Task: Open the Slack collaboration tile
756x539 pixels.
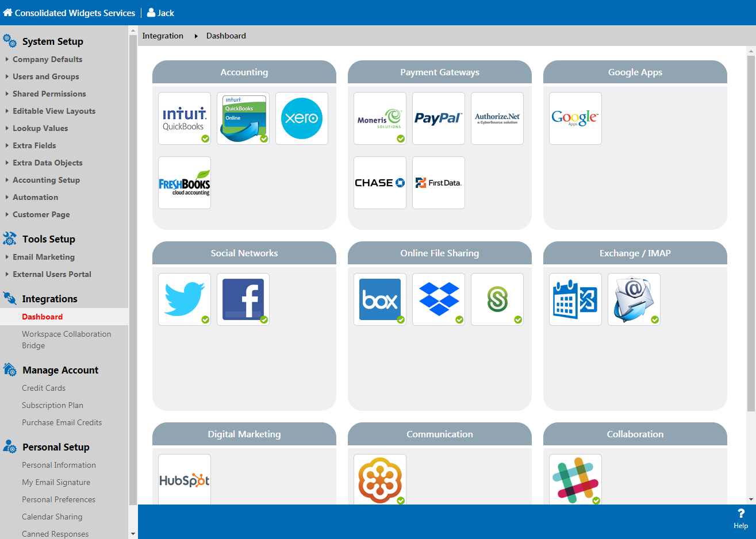Action: point(575,479)
